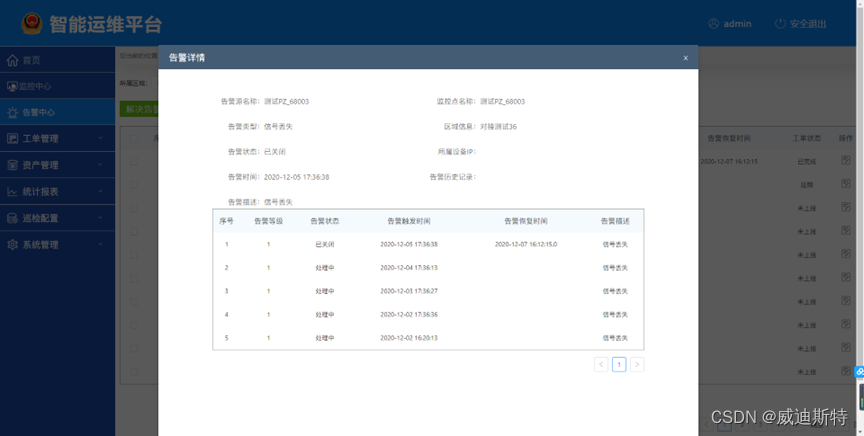Screen dimensions: 864x436
Task: Click the home icon beside 首页
Action: [x=12, y=60]
